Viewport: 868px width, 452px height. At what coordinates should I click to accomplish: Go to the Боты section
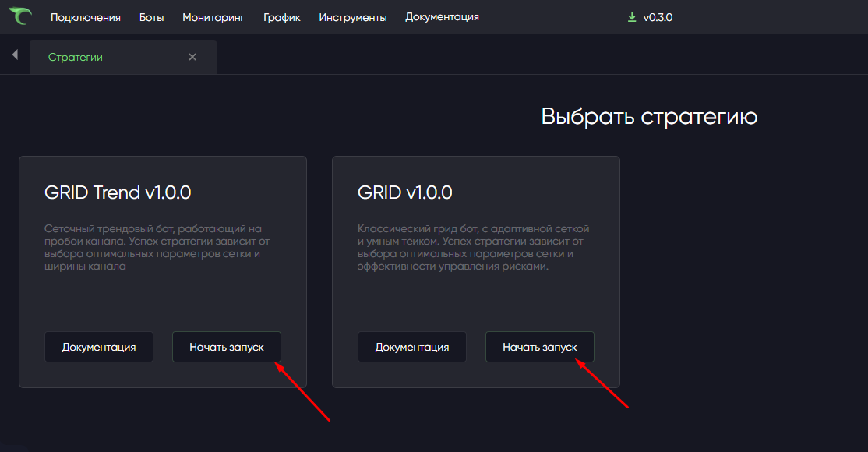151,17
